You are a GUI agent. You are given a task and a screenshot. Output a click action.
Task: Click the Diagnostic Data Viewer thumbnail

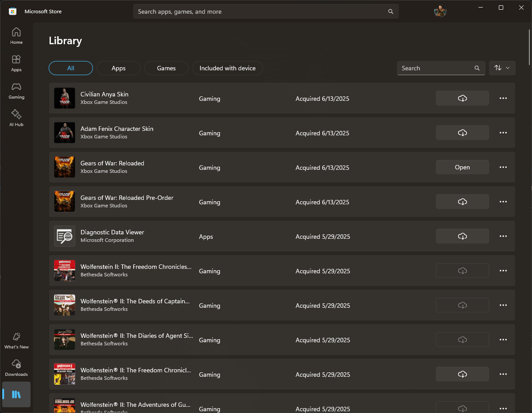click(65, 236)
